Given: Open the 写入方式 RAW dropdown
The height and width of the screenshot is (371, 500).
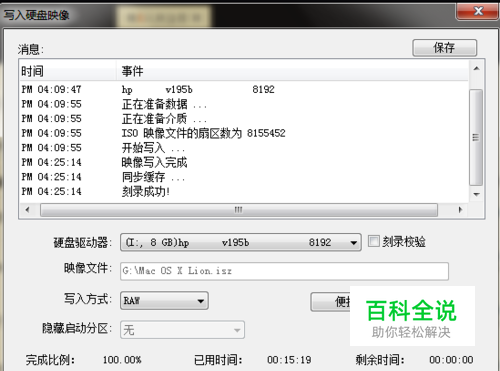Looking at the screenshot, I should 164,300.
